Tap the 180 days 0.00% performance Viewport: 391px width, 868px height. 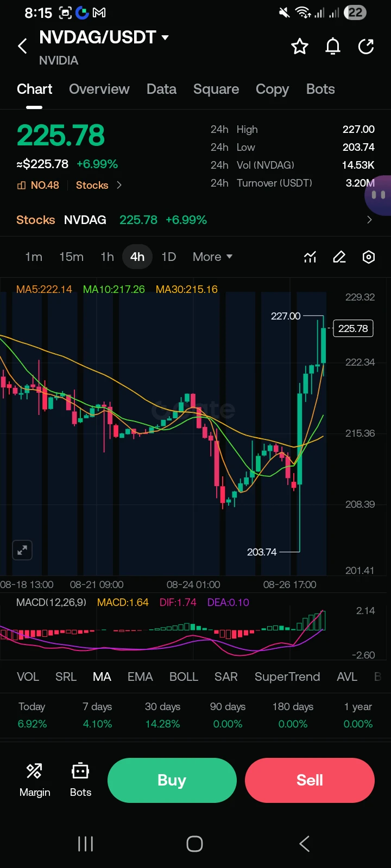293,715
